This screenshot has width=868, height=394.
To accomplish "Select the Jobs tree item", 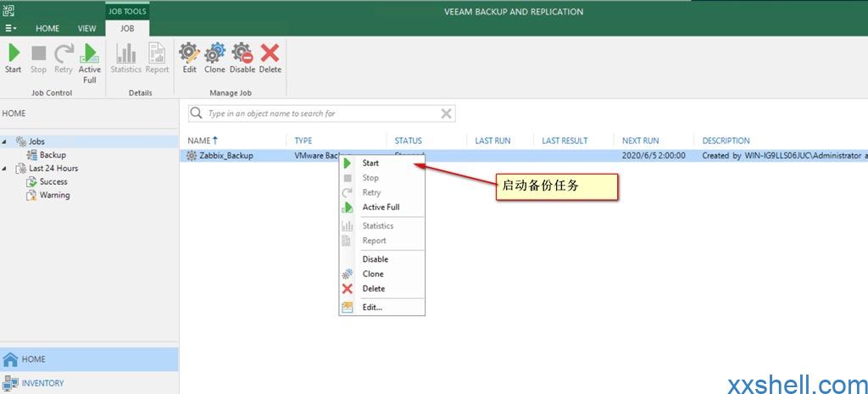I will [37, 142].
